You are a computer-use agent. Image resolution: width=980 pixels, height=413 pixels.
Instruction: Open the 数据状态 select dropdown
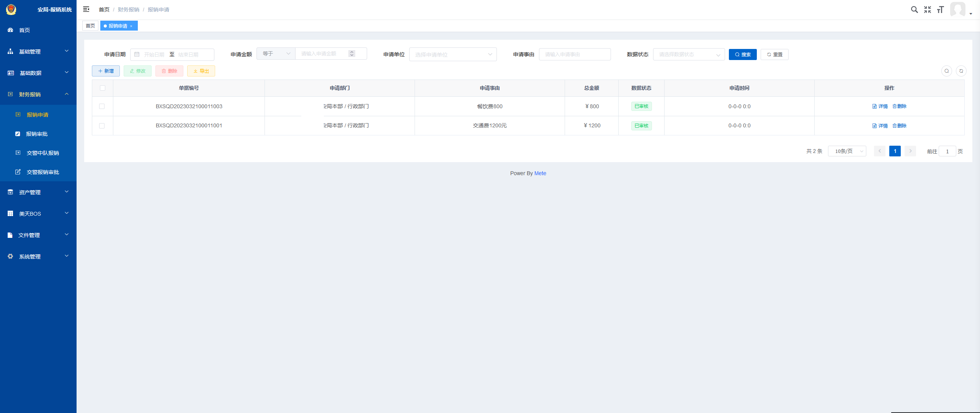(x=689, y=54)
